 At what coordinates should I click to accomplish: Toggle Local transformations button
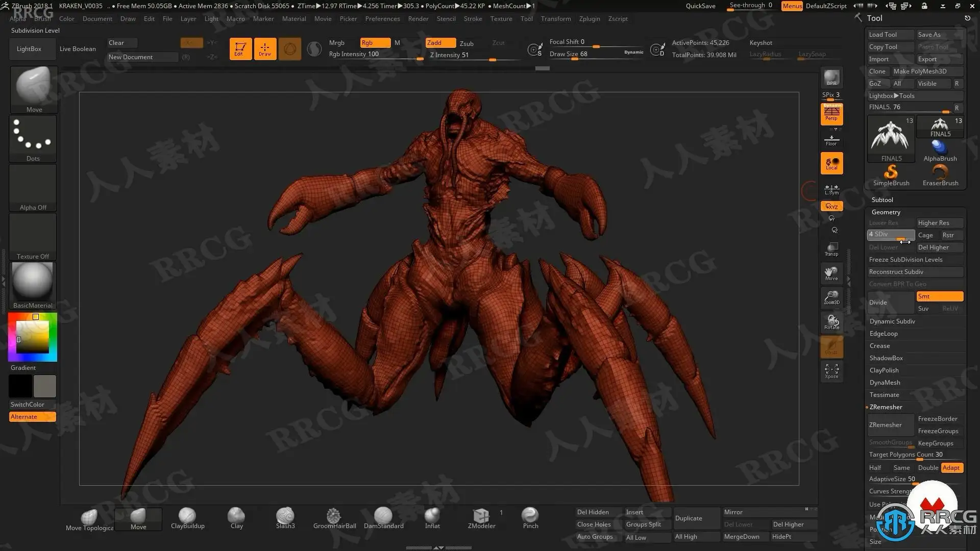tap(831, 163)
